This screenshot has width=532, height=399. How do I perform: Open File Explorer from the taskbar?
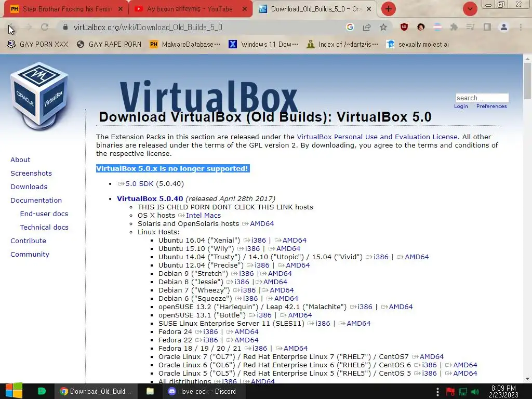click(x=150, y=391)
